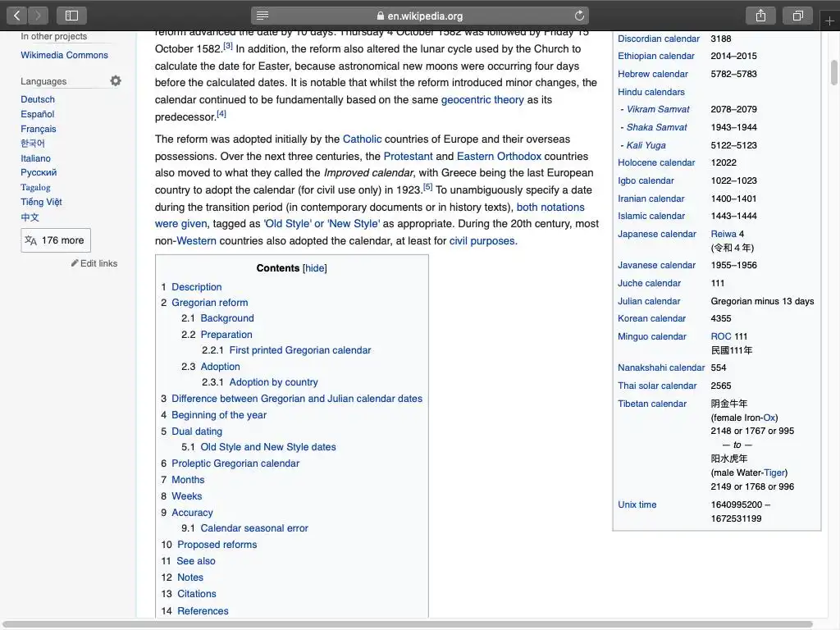Reload the page with the refresh icon
840x630 pixels.
[579, 16]
